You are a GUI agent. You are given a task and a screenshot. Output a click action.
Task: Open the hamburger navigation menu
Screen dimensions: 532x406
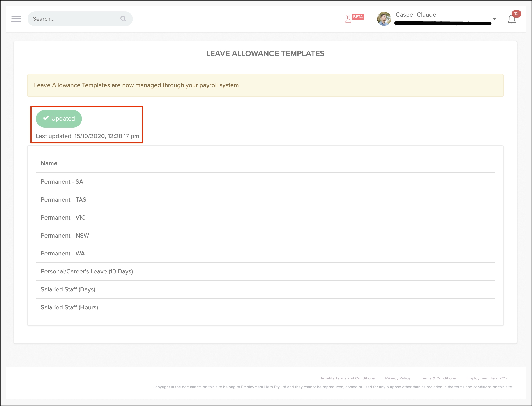coord(16,19)
